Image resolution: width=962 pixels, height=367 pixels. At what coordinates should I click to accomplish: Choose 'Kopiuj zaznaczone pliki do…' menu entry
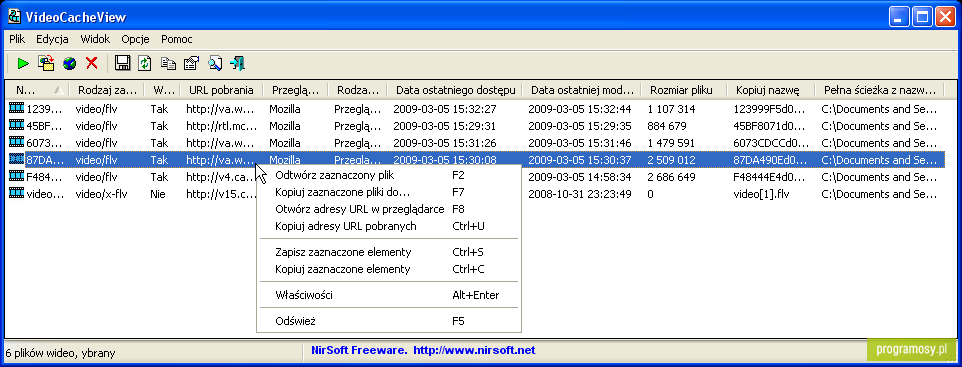(388, 192)
